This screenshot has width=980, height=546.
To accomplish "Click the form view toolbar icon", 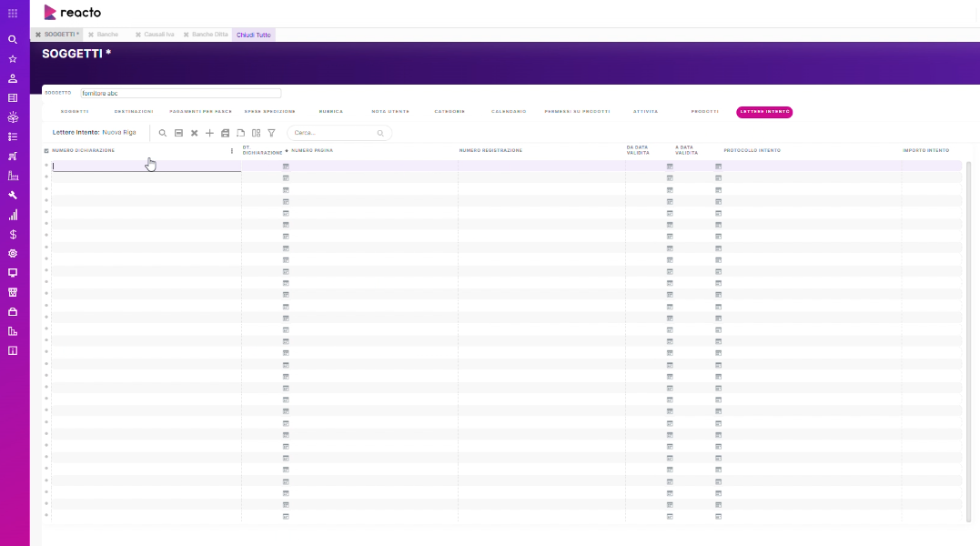I will point(178,133).
